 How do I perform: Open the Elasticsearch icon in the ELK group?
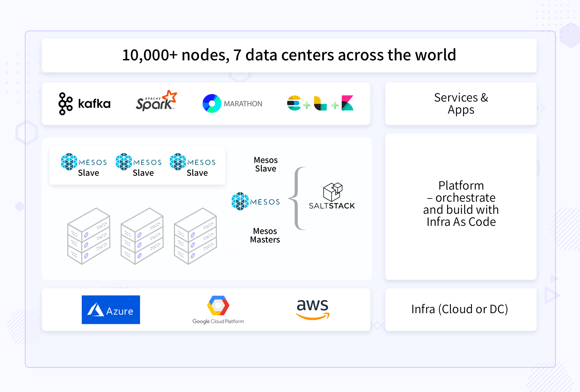tap(294, 103)
